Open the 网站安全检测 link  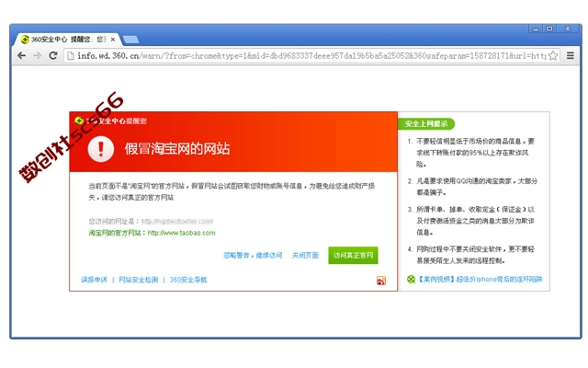point(139,280)
